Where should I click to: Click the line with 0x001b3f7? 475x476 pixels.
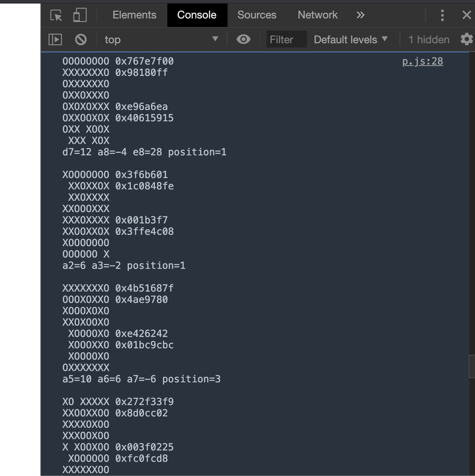115,220
